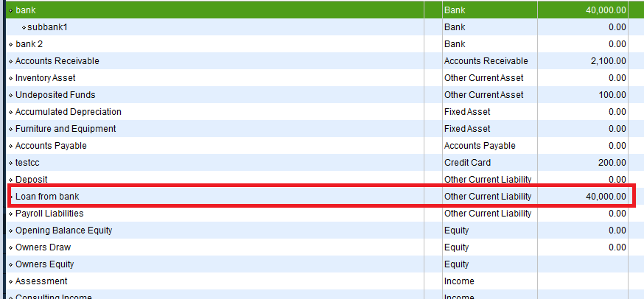Click the diamond marker beside Assessment
Image resolution: width=644 pixels, height=299 pixels.
coord(10,282)
